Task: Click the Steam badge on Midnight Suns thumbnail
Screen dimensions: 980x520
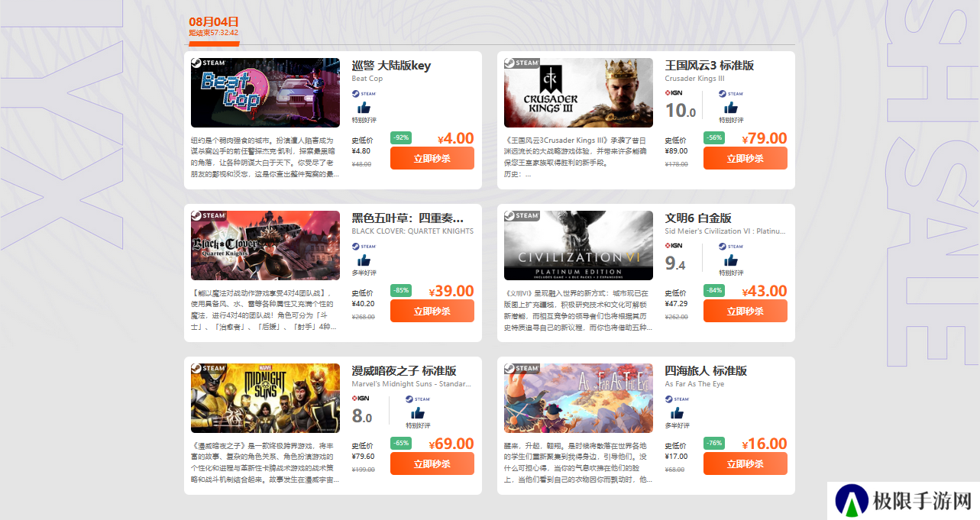Action: click(209, 368)
